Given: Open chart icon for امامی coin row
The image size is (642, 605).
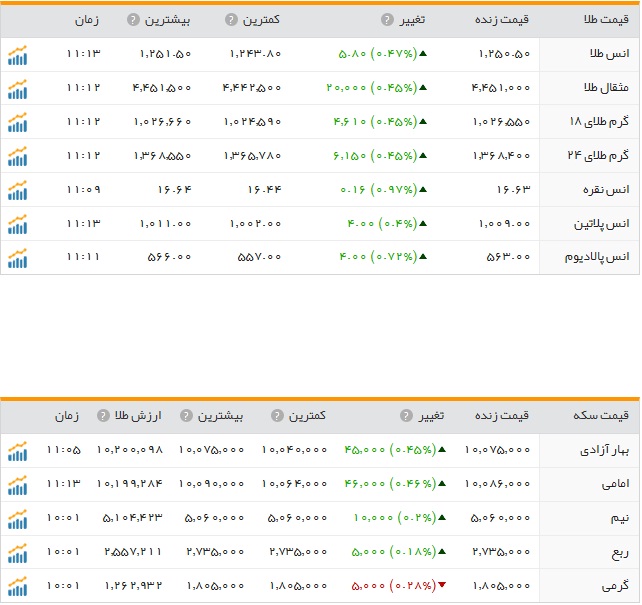Looking at the screenshot, I should pos(17,485).
